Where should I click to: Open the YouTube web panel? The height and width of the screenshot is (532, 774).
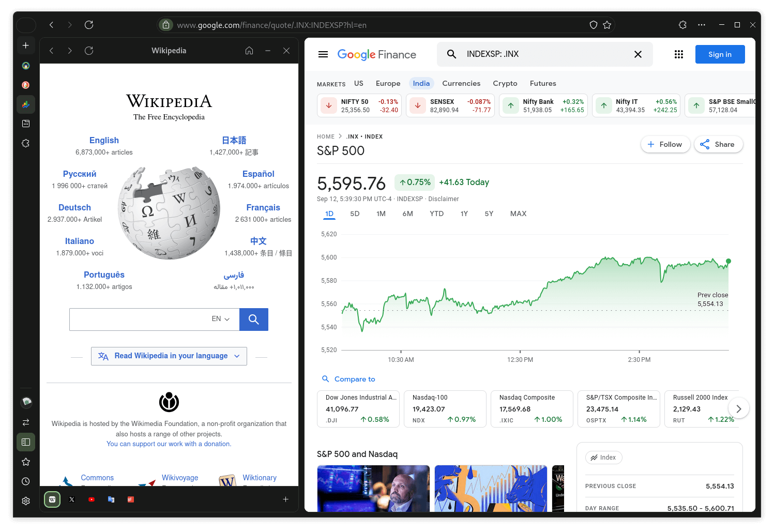point(92,499)
